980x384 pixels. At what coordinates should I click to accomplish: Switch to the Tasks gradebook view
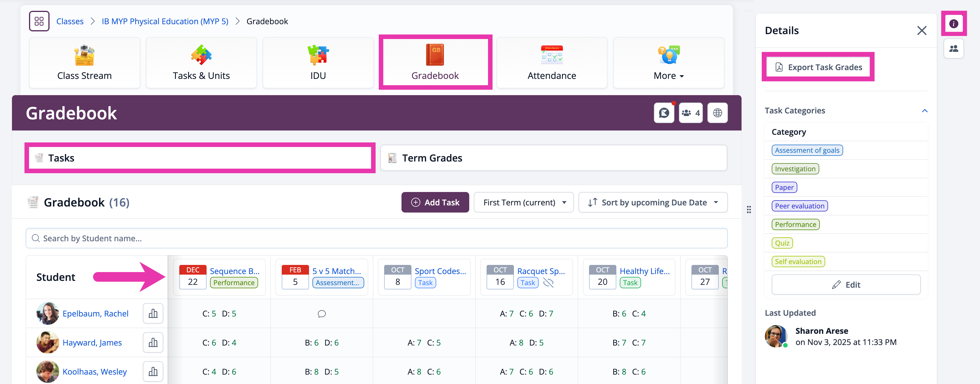click(200, 158)
